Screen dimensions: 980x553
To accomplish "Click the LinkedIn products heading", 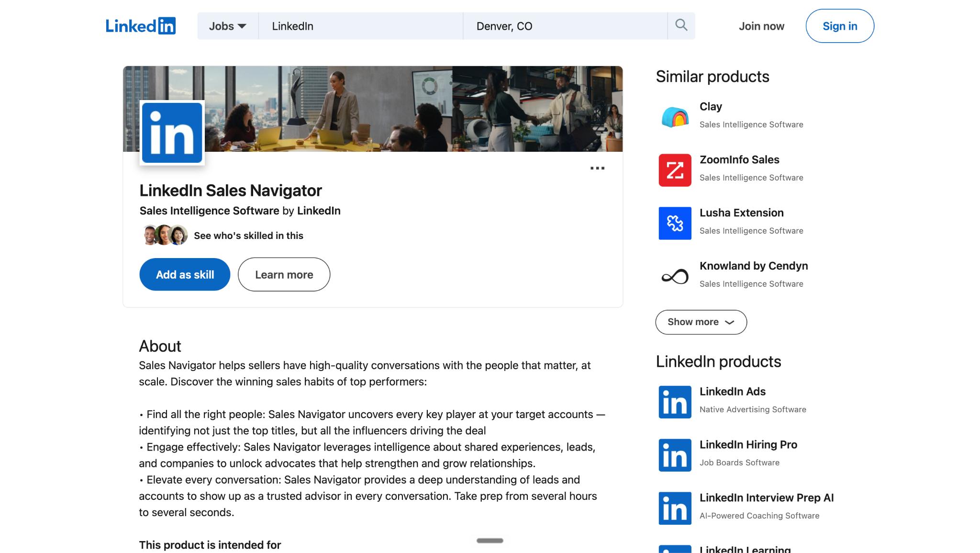I will pos(718,361).
